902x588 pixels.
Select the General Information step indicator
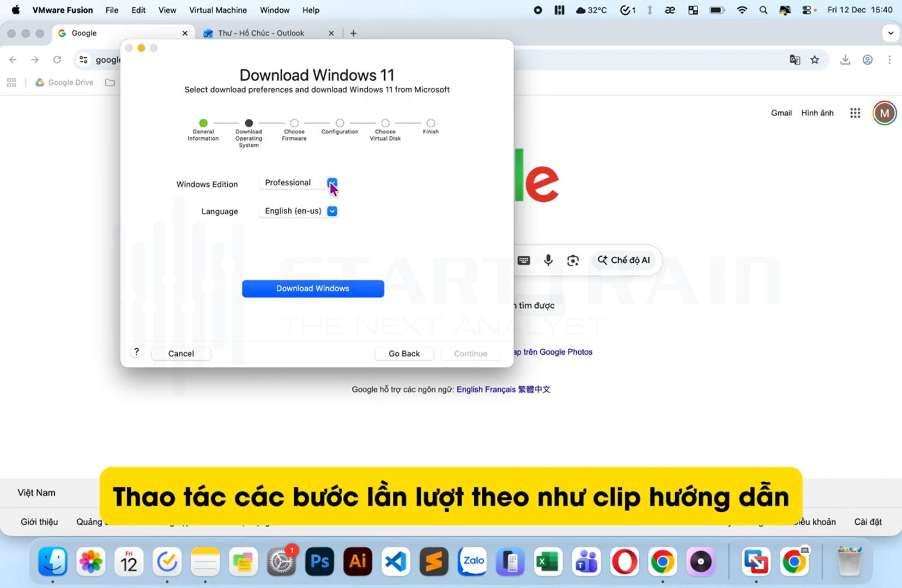pos(203,123)
